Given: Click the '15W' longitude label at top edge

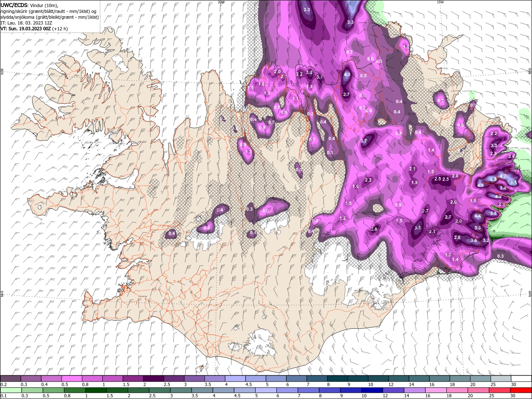Looking at the screenshot, I should pyautogui.click(x=440, y=2).
